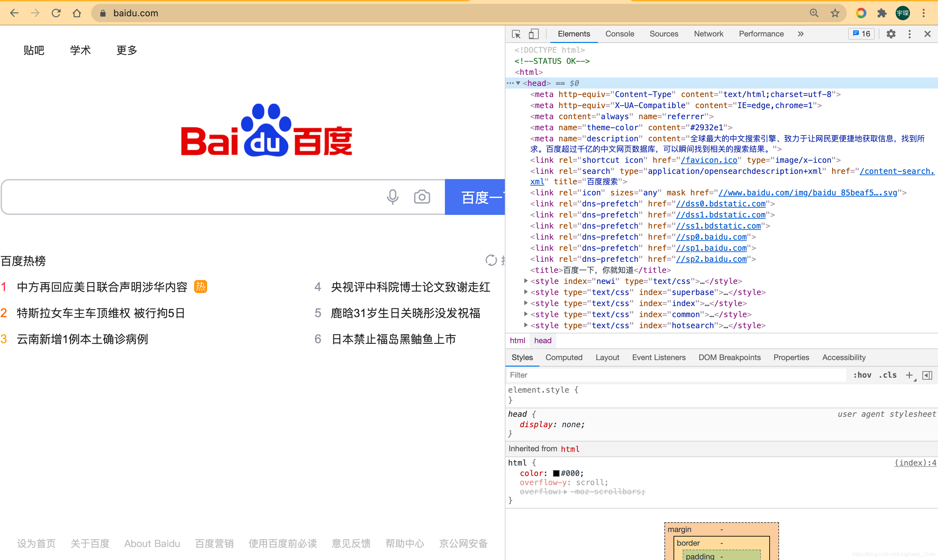Toggle the device toolbar in DevTools
The image size is (938, 560).
[533, 34]
